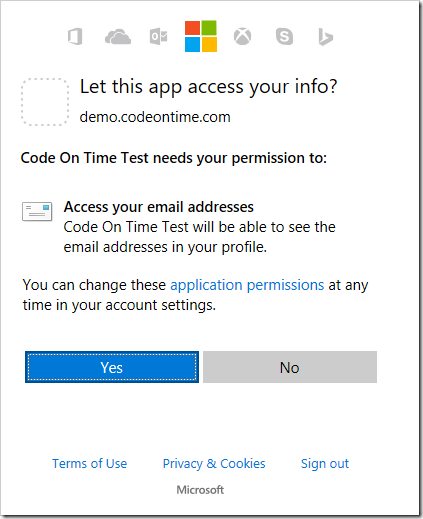
Task: Deny access with the No button
Action: 290,367
